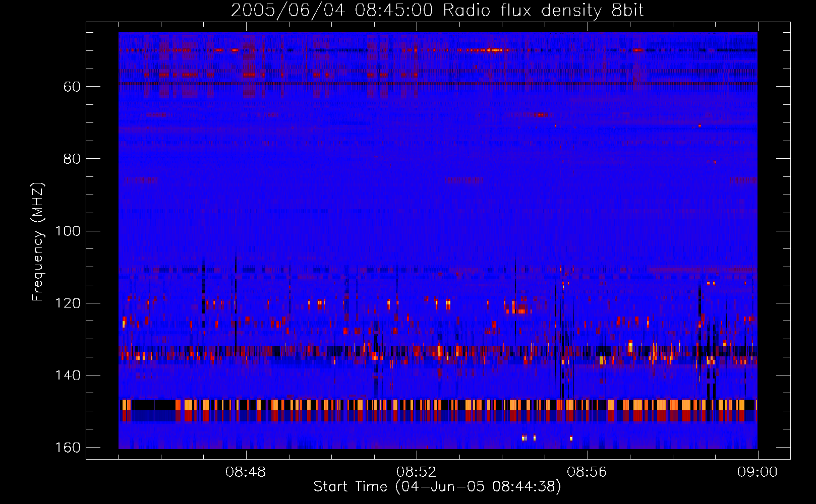Click the plot title 'Radio flux density 8bit'
The height and width of the screenshot is (504, 816).
tap(544, 11)
